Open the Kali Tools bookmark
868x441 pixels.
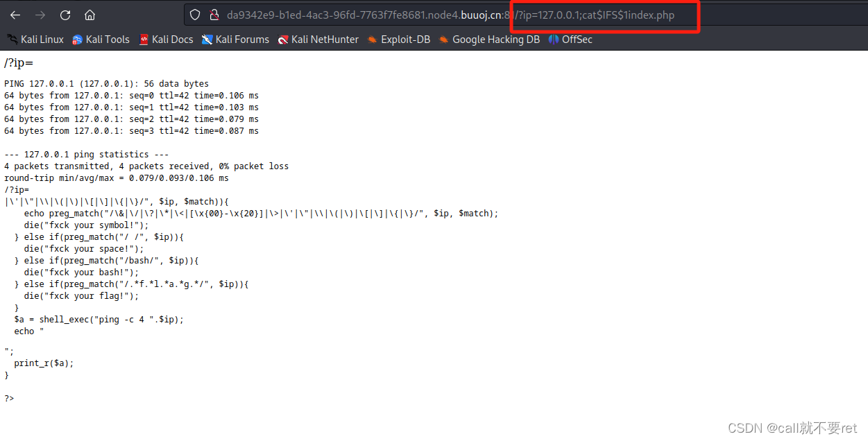coord(108,40)
